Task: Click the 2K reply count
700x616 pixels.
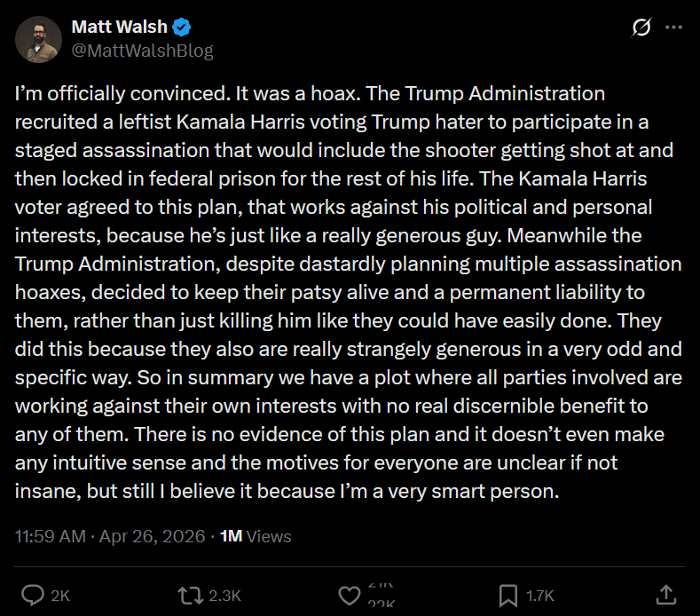Action: [60, 596]
